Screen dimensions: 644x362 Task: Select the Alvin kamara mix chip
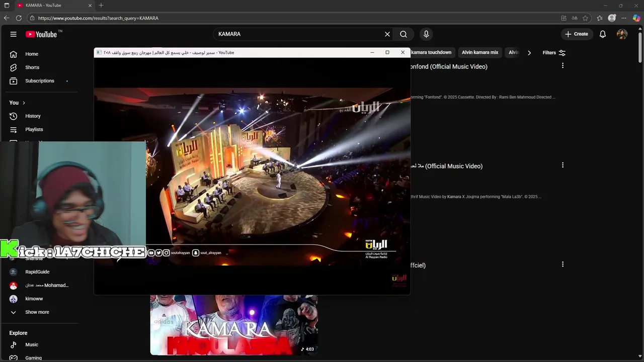pyautogui.click(x=480, y=52)
